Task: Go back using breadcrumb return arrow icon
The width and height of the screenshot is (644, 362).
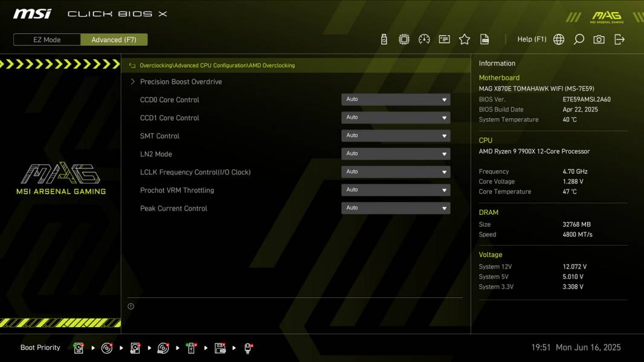Action: tap(132, 66)
